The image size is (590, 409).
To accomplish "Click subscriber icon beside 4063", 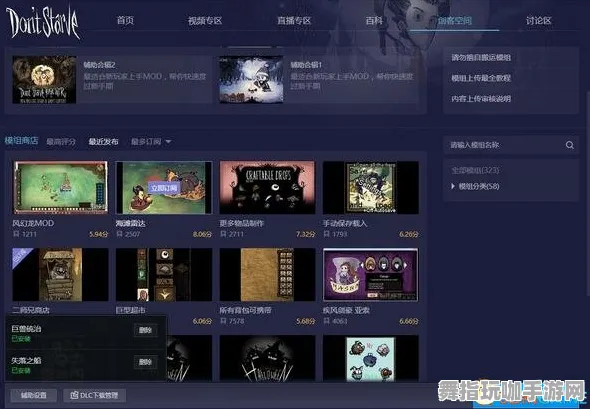I will click(x=327, y=321).
